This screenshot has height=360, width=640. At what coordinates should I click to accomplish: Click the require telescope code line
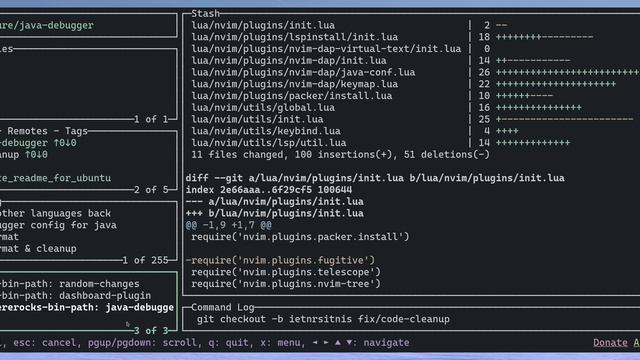click(x=286, y=272)
